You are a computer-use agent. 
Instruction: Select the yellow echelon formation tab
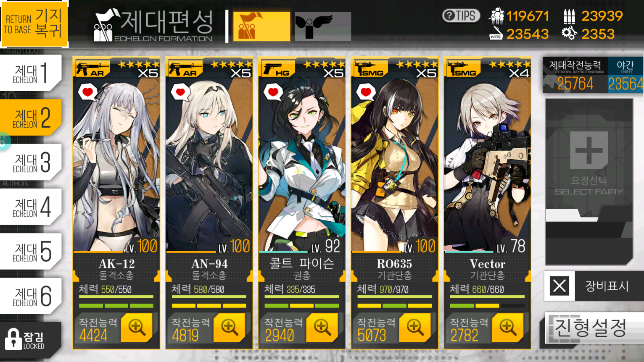coord(261,26)
